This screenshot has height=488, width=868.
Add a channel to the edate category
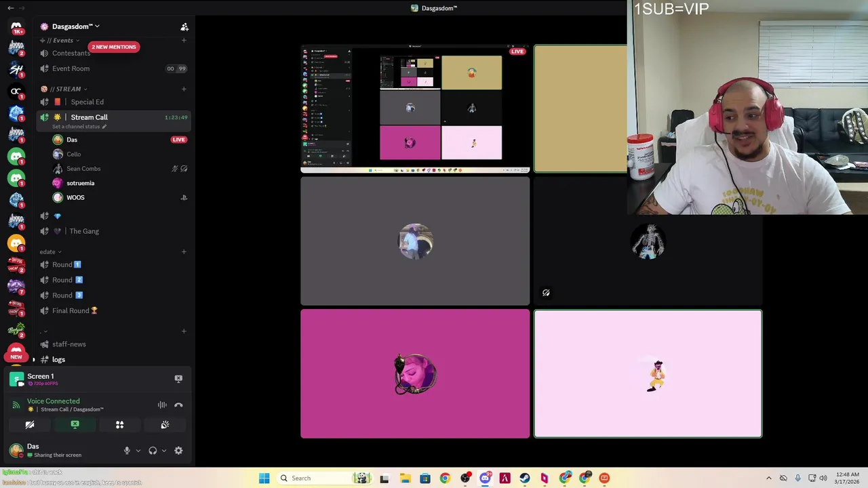pyautogui.click(x=184, y=252)
